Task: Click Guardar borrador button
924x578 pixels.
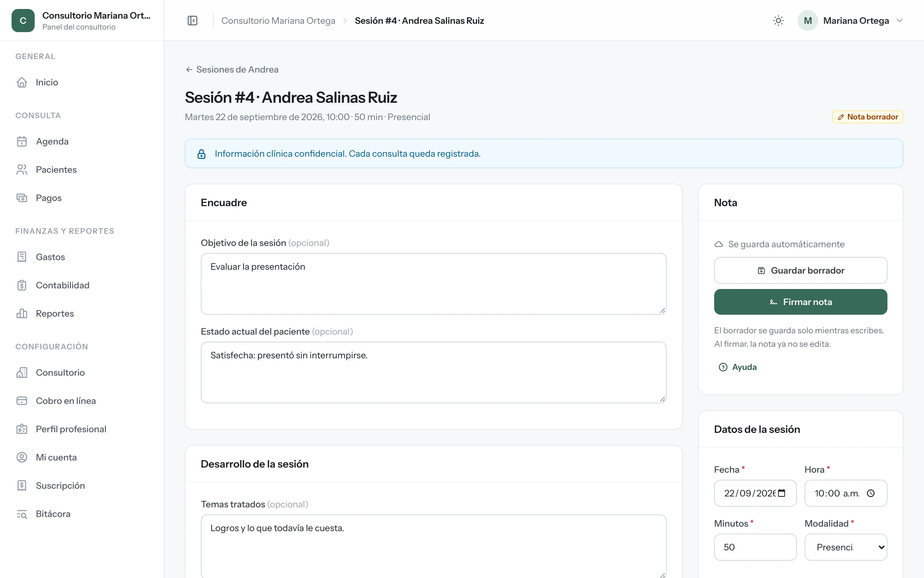Action: pos(800,270)
